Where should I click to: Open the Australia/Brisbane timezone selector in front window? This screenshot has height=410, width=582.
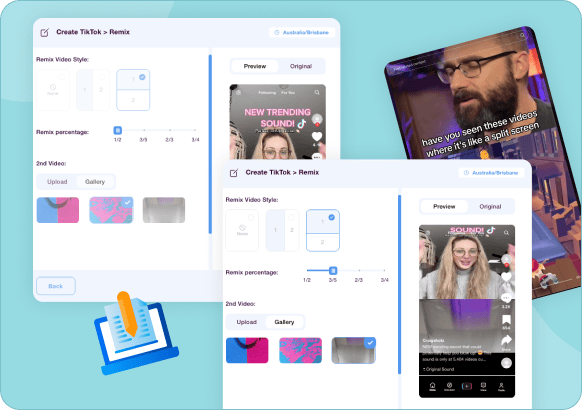click(491, 173)
